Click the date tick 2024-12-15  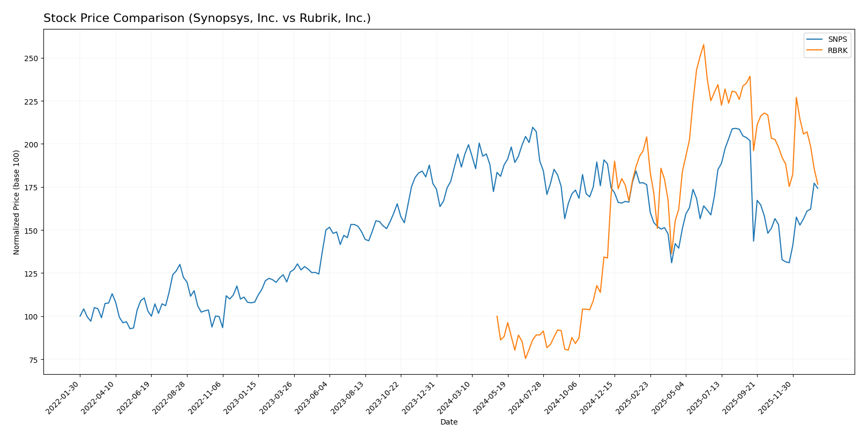[597, 398]
